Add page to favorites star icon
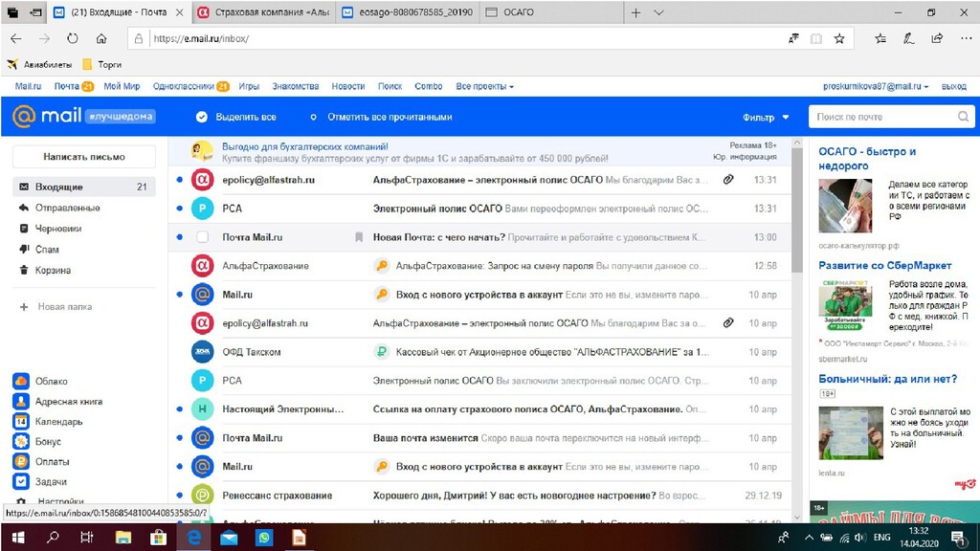 click(x=839, y=38)
